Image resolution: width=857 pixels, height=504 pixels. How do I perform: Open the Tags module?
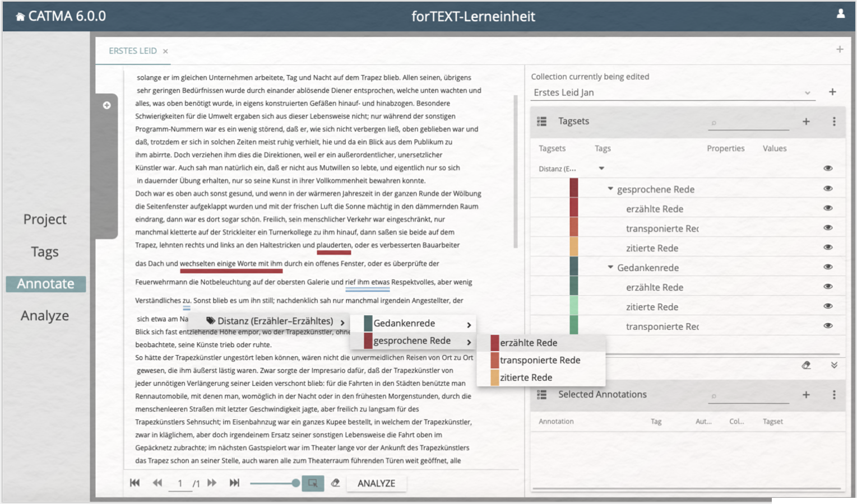[45, 251]
